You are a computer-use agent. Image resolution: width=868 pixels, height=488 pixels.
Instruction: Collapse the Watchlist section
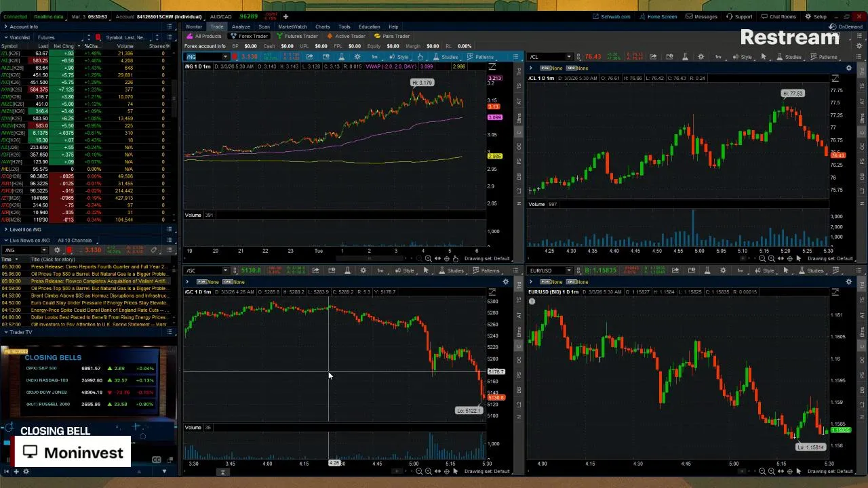(5, 37)
